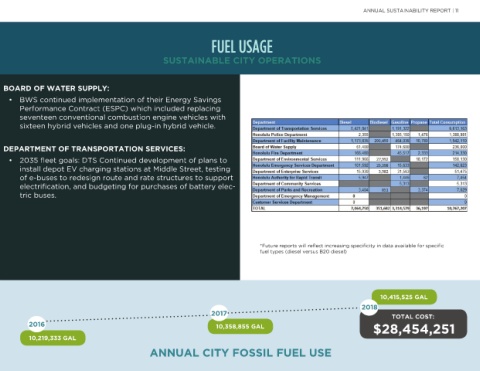
Task: Click the Total Consumption column header
Action: coord(448,122)
